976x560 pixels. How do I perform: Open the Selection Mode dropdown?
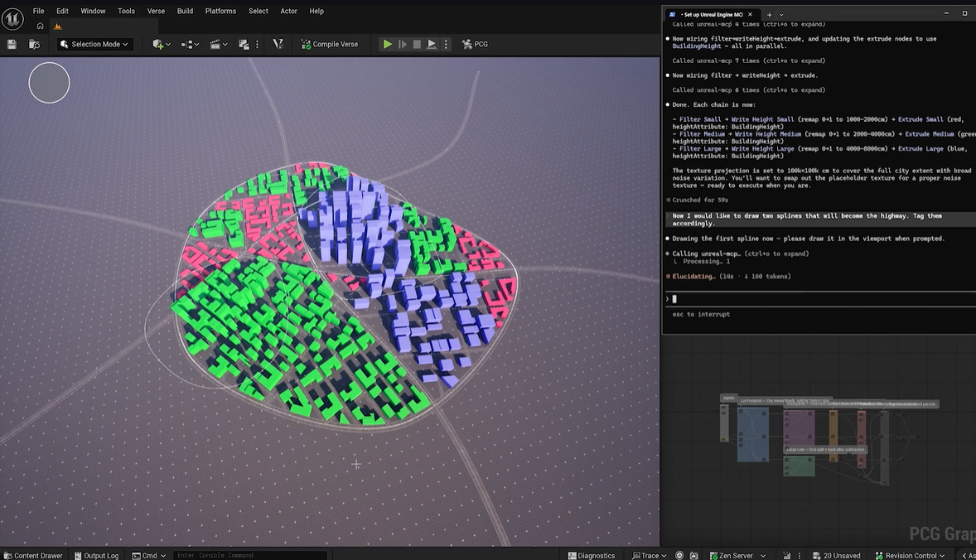click(95, 44)
